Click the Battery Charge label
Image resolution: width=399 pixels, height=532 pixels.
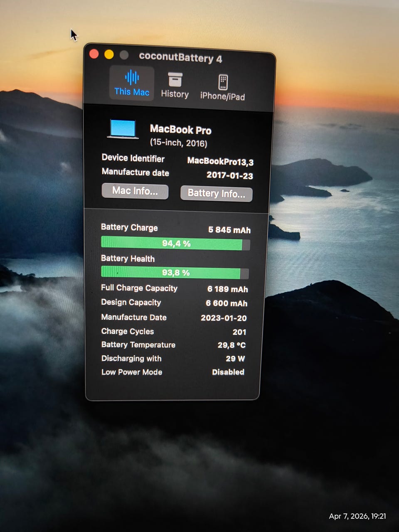click(129, 227)
